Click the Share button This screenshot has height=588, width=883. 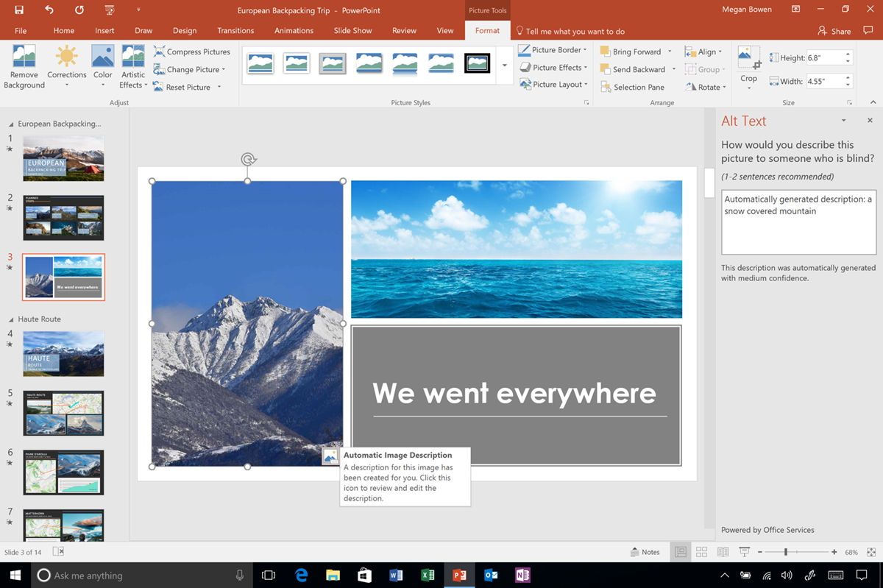click(835, 30)
